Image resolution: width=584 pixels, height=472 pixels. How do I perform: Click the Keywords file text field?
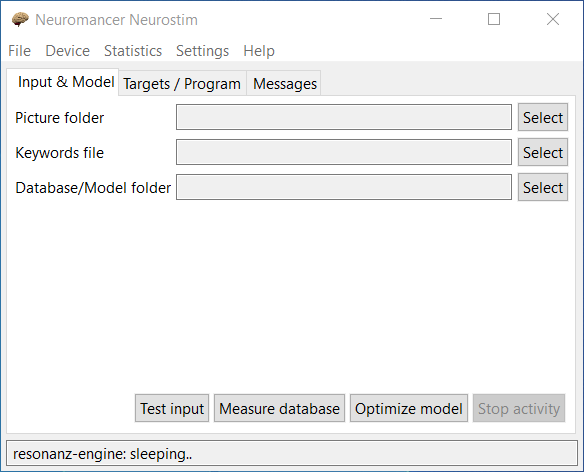coord(344,152)
